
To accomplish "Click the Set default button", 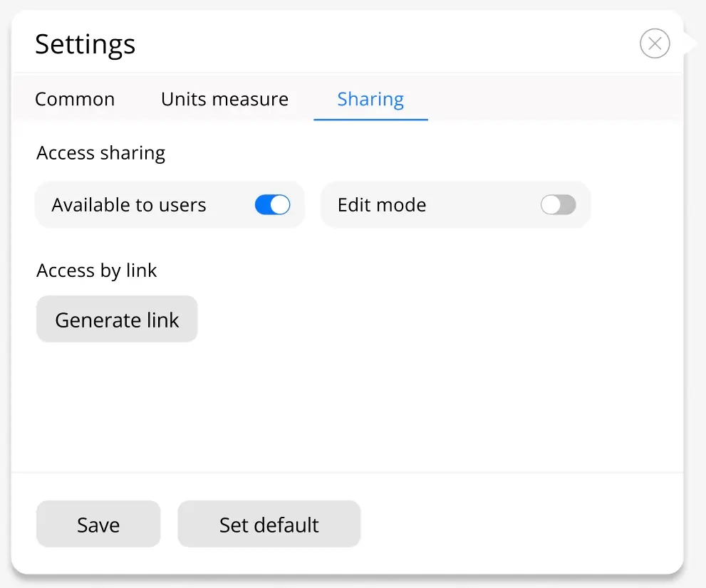I will [x=269, y=524].
